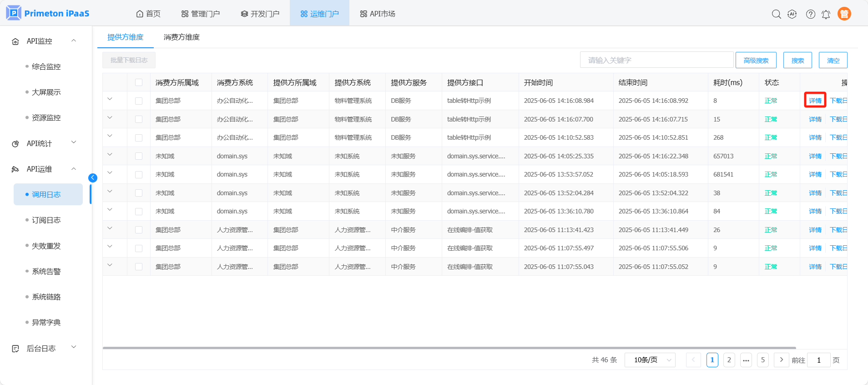Open the AI assistant icon

[x=792, y=14]
